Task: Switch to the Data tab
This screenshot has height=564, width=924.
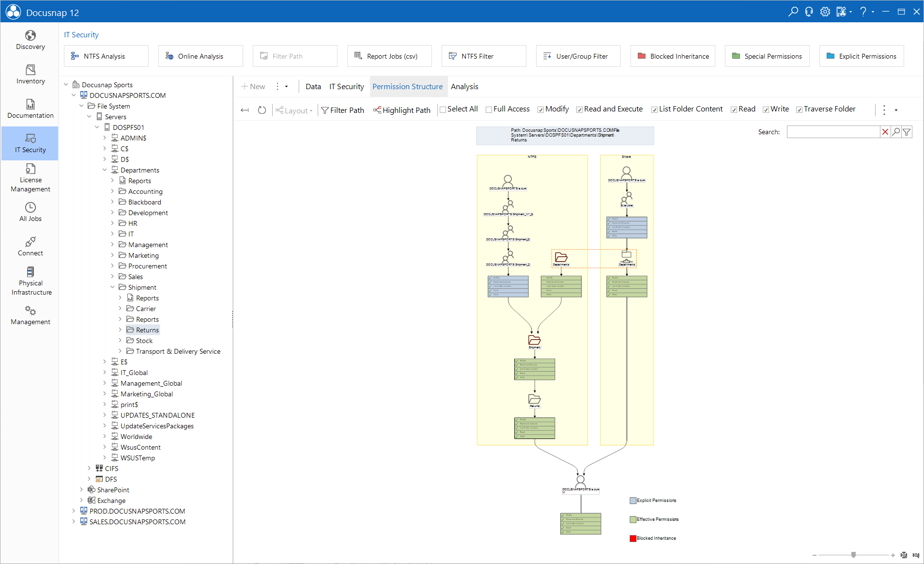Action: (313, 86)
